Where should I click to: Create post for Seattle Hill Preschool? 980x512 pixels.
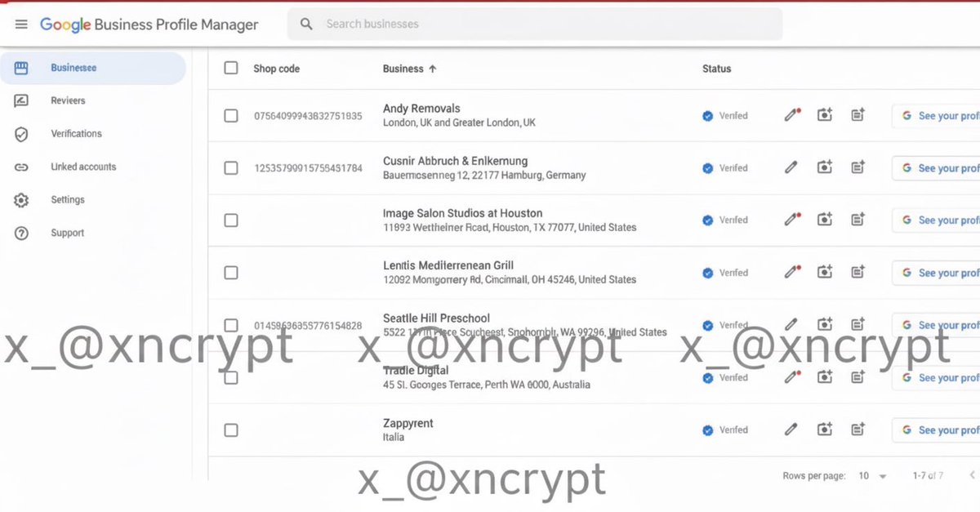point(857,324)
